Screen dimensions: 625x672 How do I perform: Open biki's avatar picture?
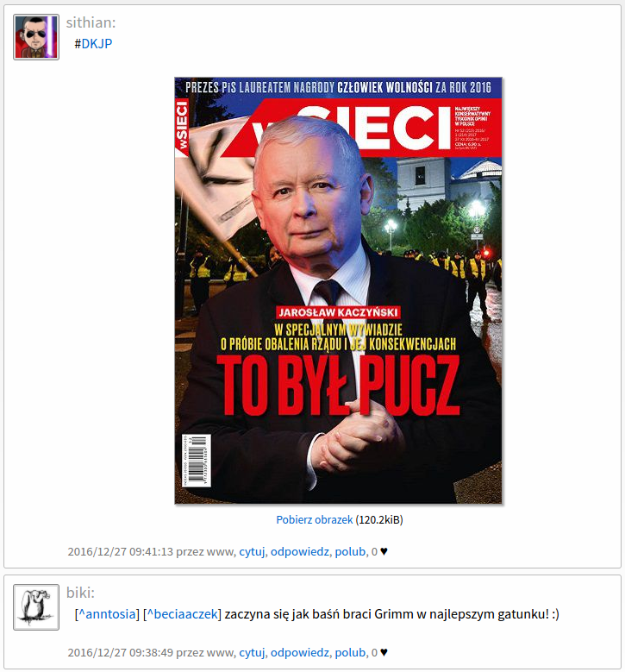[x=36, y=606]
